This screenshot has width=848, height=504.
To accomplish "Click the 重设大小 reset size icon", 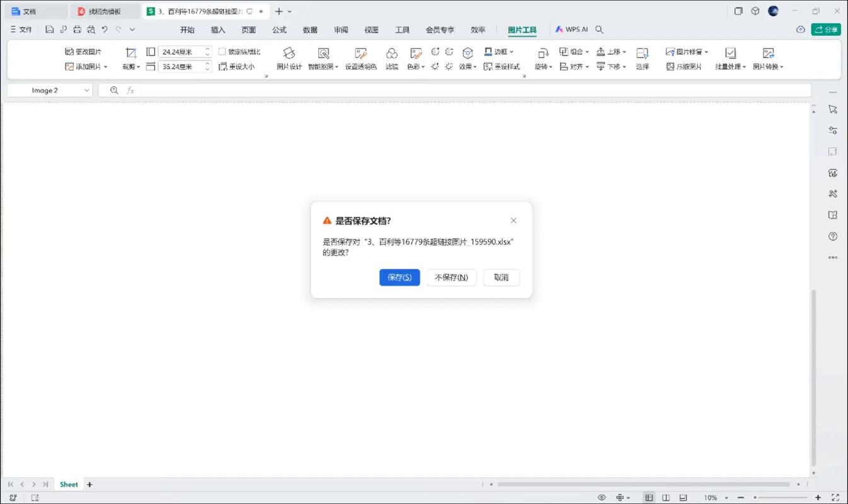I will point(223,66).
